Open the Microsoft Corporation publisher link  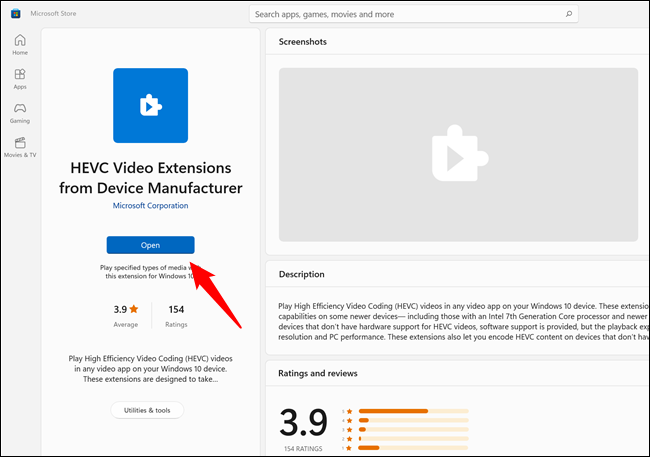click(x=150, y=205)
